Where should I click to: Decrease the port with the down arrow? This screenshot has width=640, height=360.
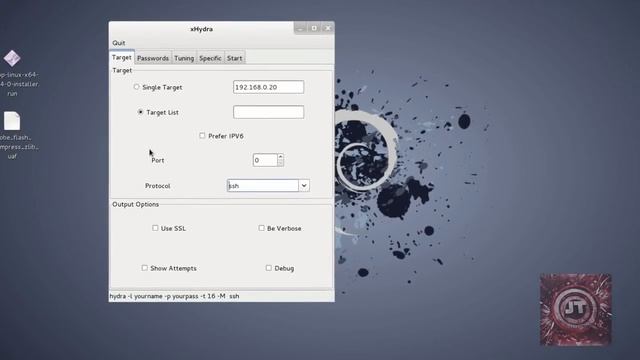(x=280, y=163)
